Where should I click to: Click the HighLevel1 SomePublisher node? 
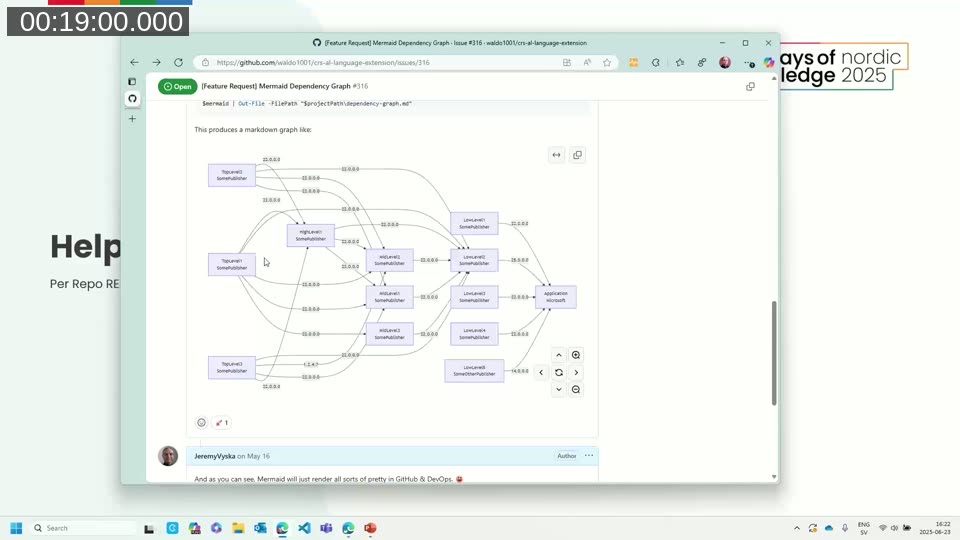coord(311,235)
